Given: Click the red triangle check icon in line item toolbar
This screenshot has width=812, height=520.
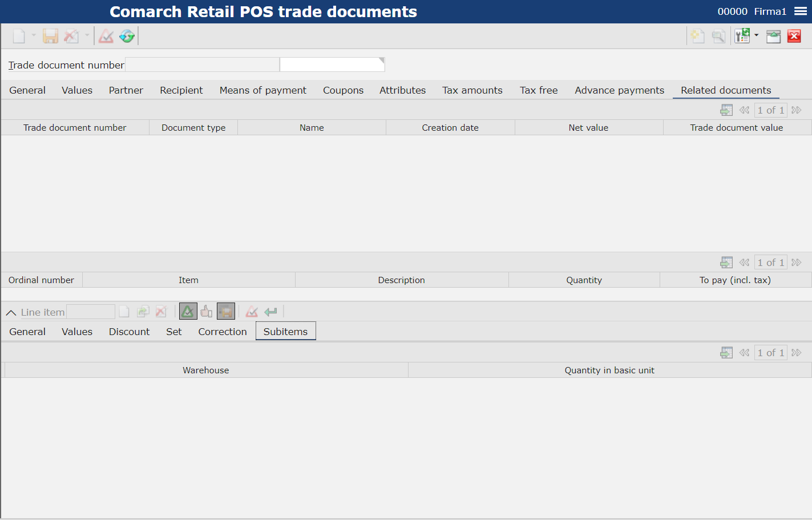Looking at the screenshot, I should pyautogui.click(x=252, y=312).
